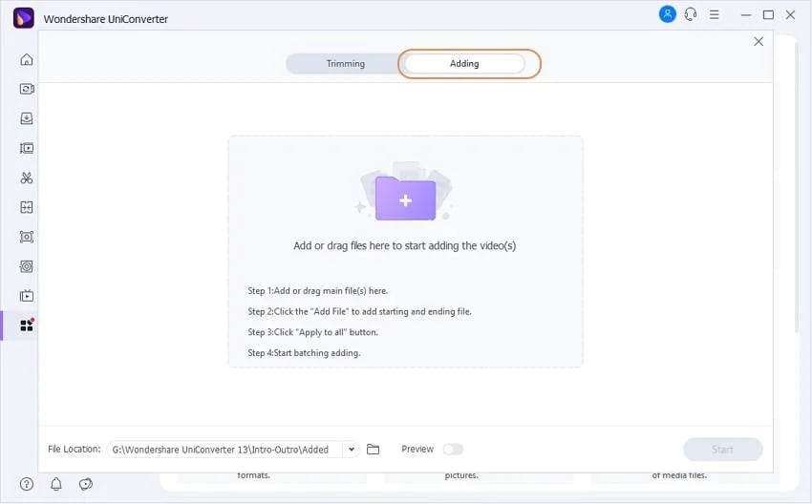This screenshot has width=812, height=504.
Task: Open the Home section in sidebar
Action: pos(27,59)
